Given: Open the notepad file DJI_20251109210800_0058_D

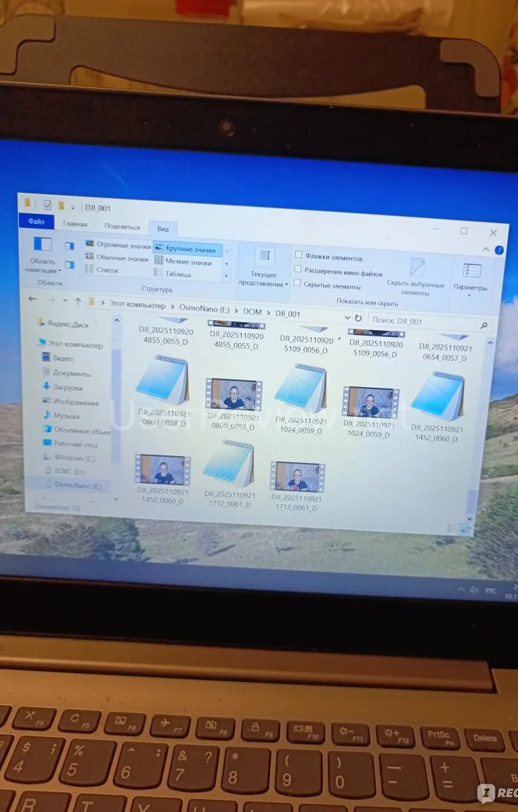Looking at the screenshot, I should pos(162,381).
